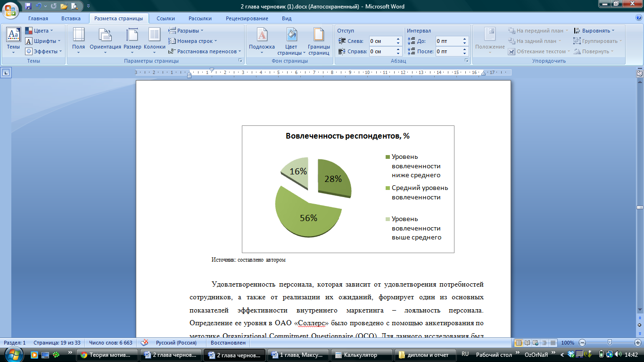Viewport: 644px width, 362px height.
Task: Expand the Разрывы breaks dropdown
Action: click(186, 31)
